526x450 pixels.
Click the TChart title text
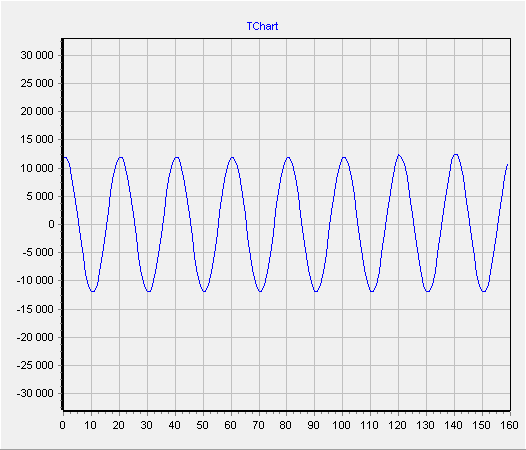[x=262, y=26]
